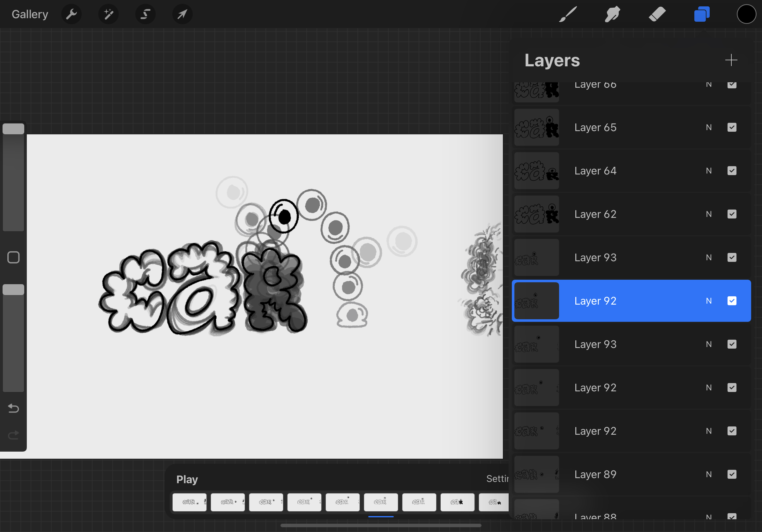The height and width of the screenshot is (532, 762).
Task: Hide Layer 65 using its checkbox
Action: pos(732,127)
